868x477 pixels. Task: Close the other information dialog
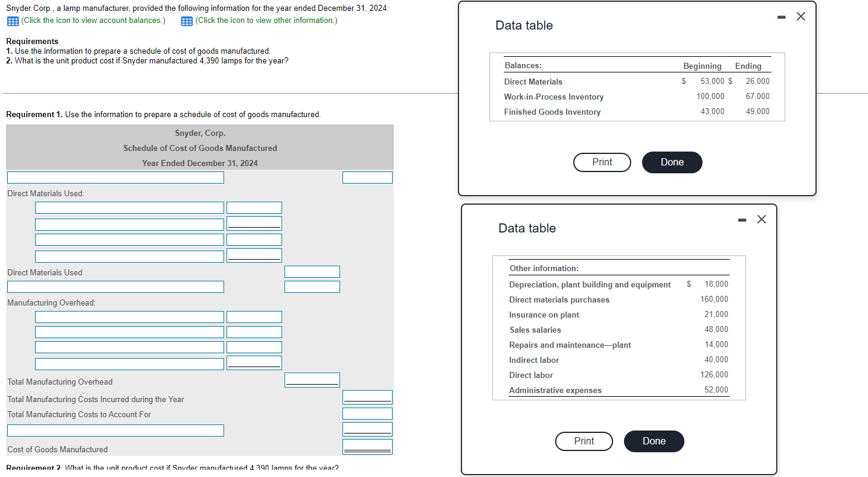761,220
